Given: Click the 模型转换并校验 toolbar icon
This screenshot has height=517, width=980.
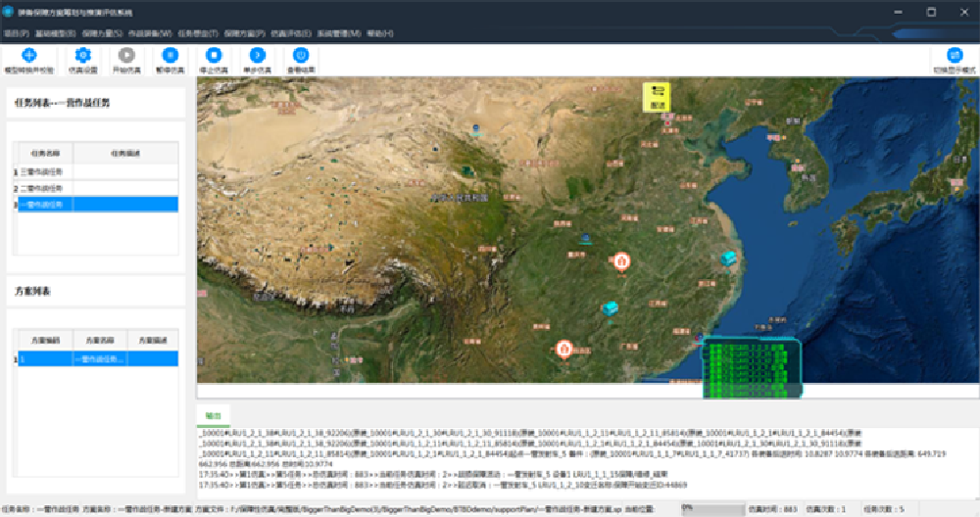Looking at the screenshot, I should 28,56.
